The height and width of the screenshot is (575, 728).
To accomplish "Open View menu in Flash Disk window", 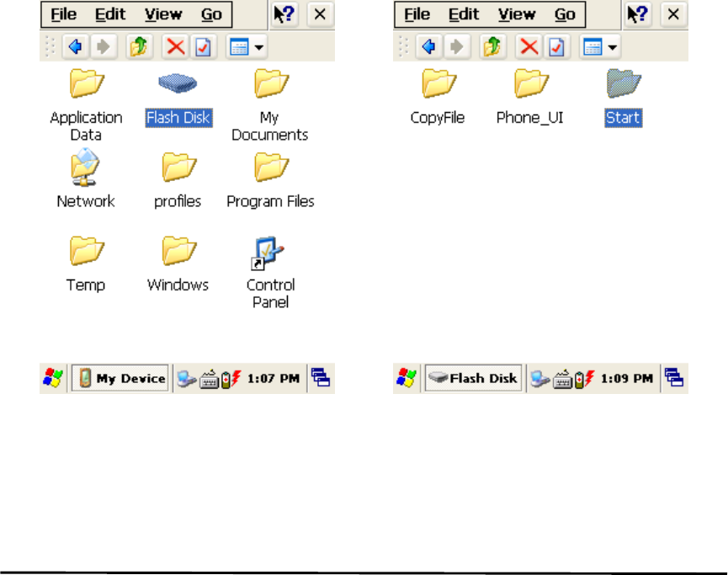I will pyautogui.click(x=516, y=14).
